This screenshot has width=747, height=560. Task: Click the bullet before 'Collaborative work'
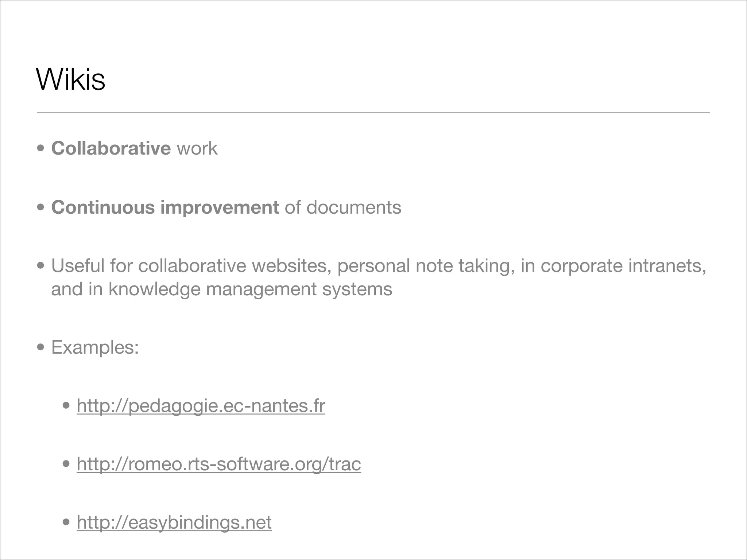coord(41,149)
